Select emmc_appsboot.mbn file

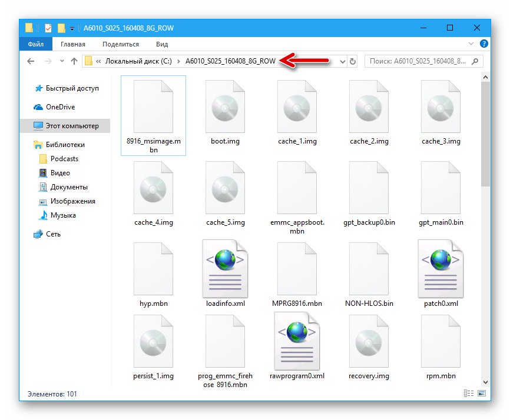click(297, 188)
